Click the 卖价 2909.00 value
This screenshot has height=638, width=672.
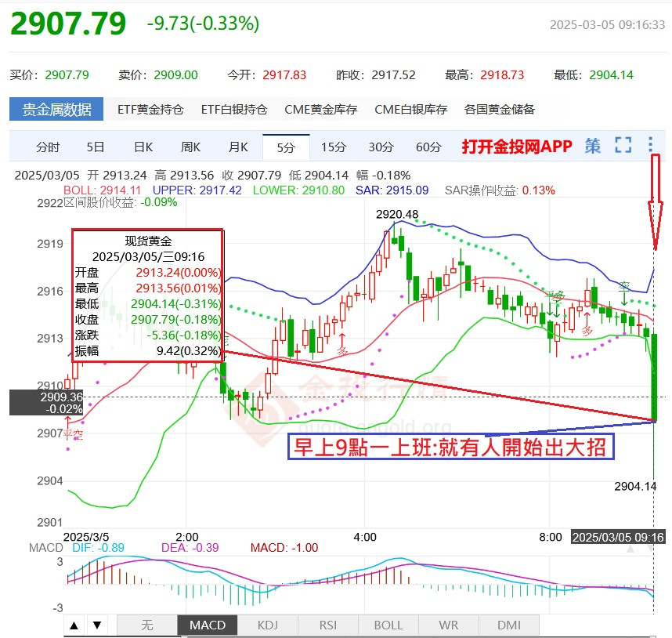point(175,75)
